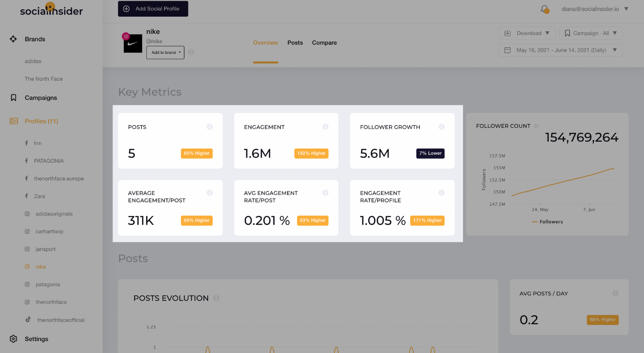Viewport: 644px width, 353px height.
Task: Click the Add Social Profile button
Action: [153, 9]
